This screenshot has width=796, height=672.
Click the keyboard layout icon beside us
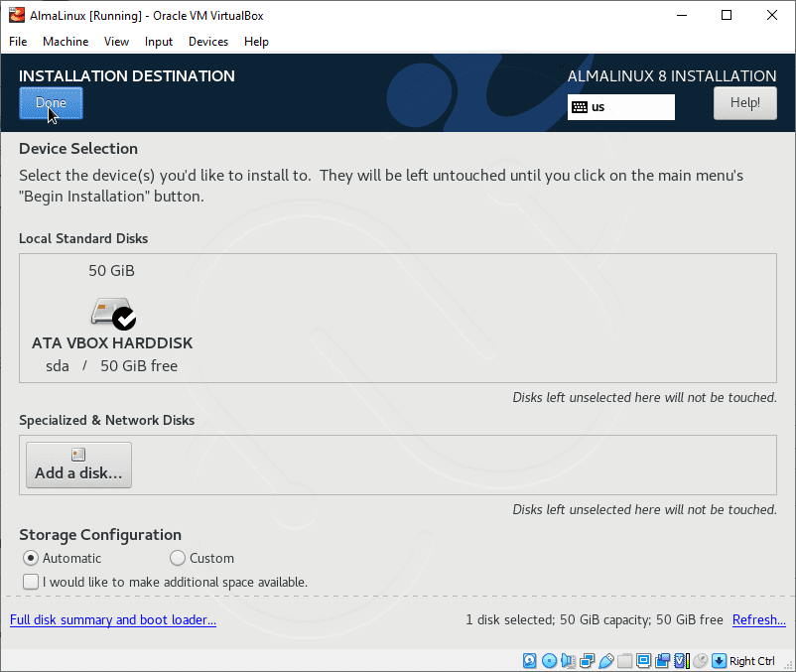(x=580, y=107)
